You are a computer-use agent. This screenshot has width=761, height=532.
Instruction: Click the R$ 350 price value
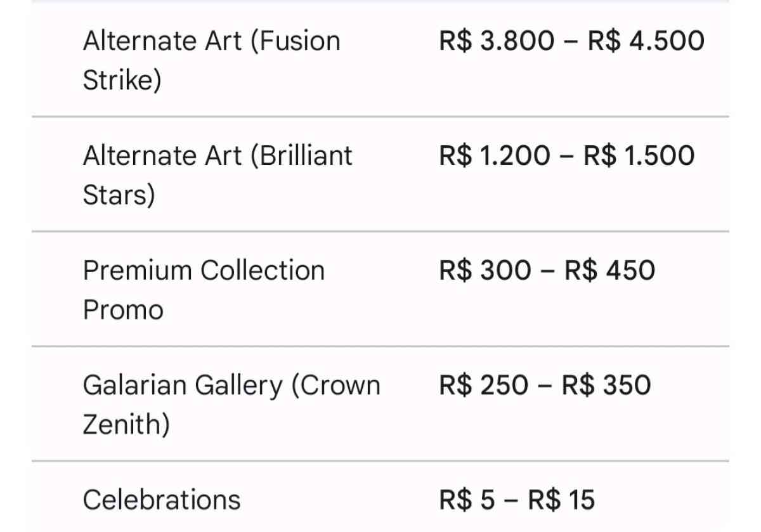[606, 386]
